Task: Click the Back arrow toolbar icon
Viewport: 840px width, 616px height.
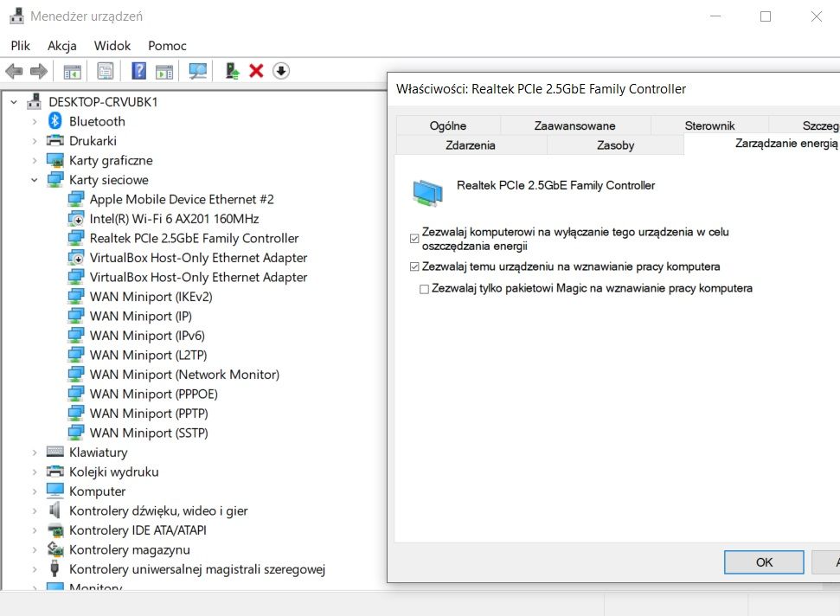Action: (14, 71)
